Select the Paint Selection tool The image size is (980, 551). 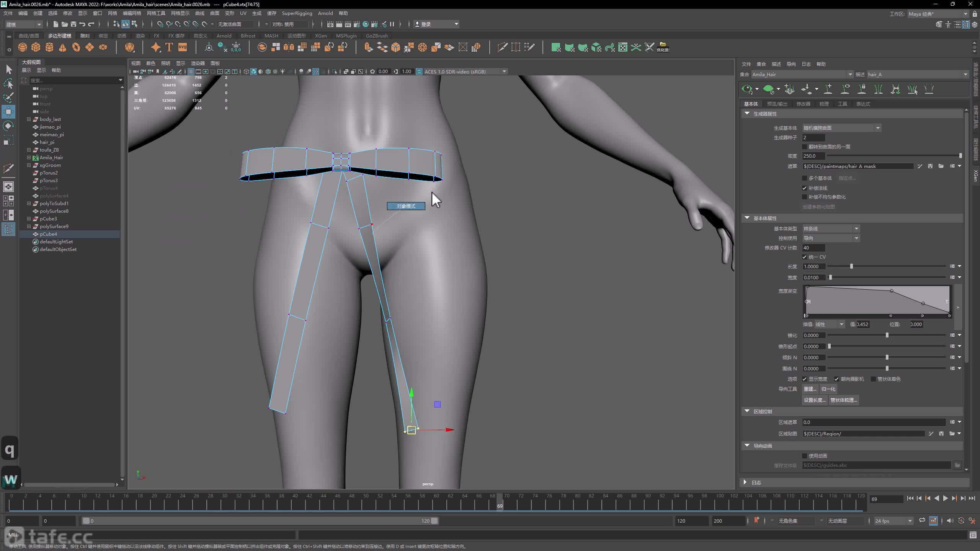[8, 97]
